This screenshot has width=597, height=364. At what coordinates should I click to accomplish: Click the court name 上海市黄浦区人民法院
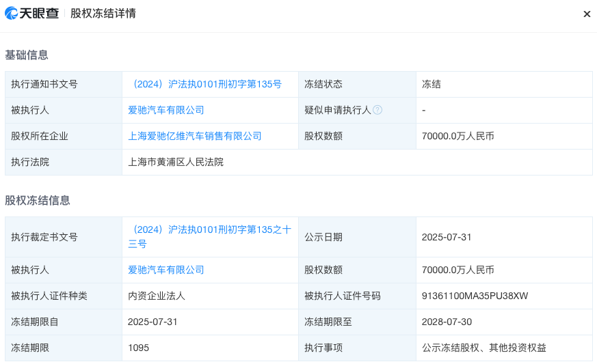[x=176, y=162]
